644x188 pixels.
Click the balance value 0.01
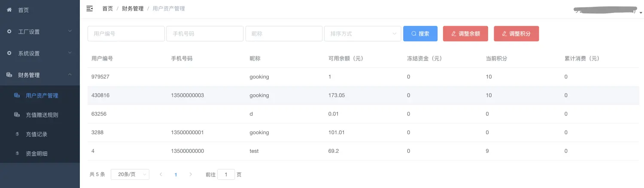(x=334, y=114)
